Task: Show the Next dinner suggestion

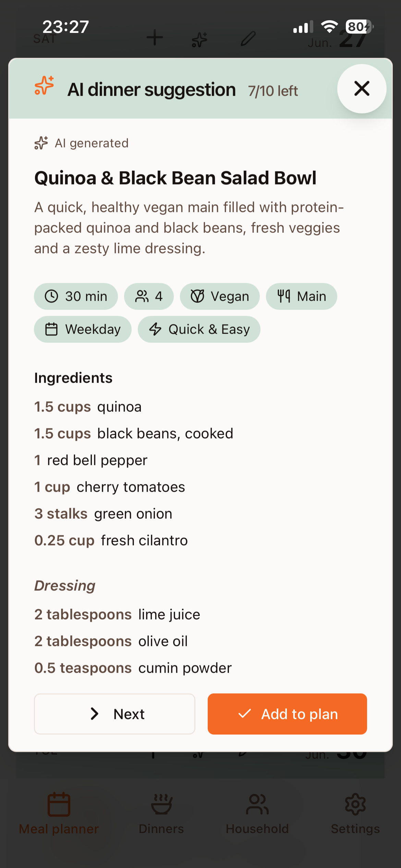Action: (115, 714)
